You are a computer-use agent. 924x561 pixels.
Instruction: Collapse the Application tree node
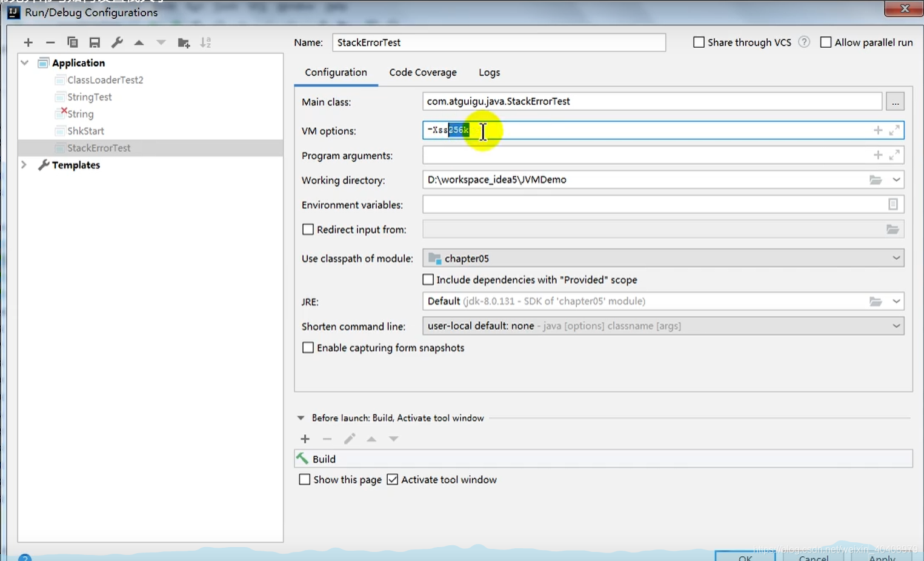pos(24,62)
